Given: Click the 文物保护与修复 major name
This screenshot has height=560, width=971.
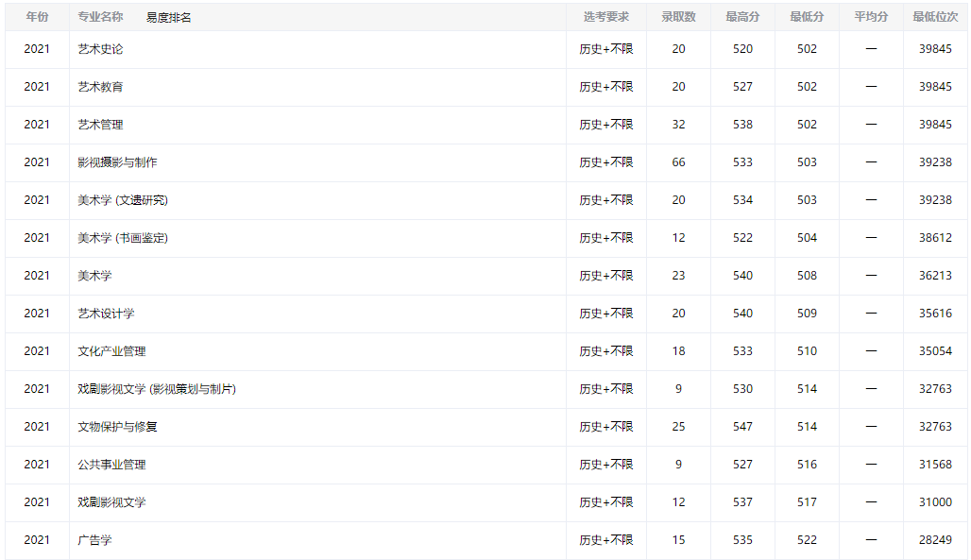Looking at the screenshot, I should click(117, 427).
